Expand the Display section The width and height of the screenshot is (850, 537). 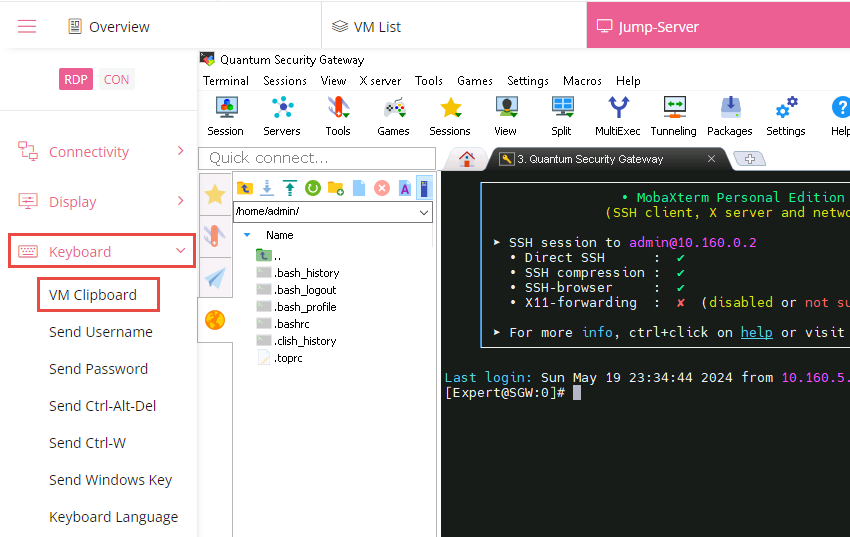101,202
